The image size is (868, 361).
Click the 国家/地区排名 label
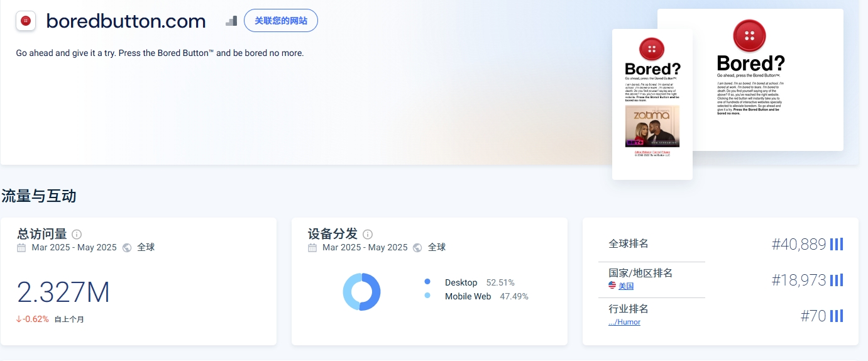pos(640,273)
